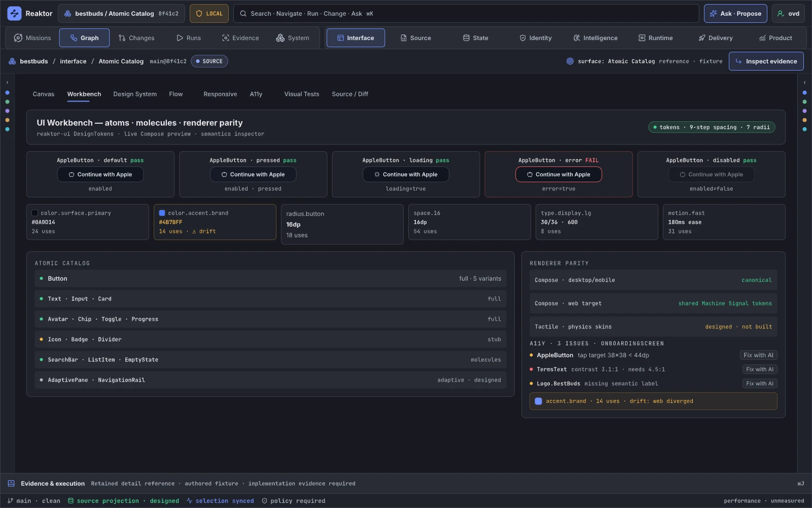Select the Identity surface tab
812x508 pixels.
pos(536,38)
